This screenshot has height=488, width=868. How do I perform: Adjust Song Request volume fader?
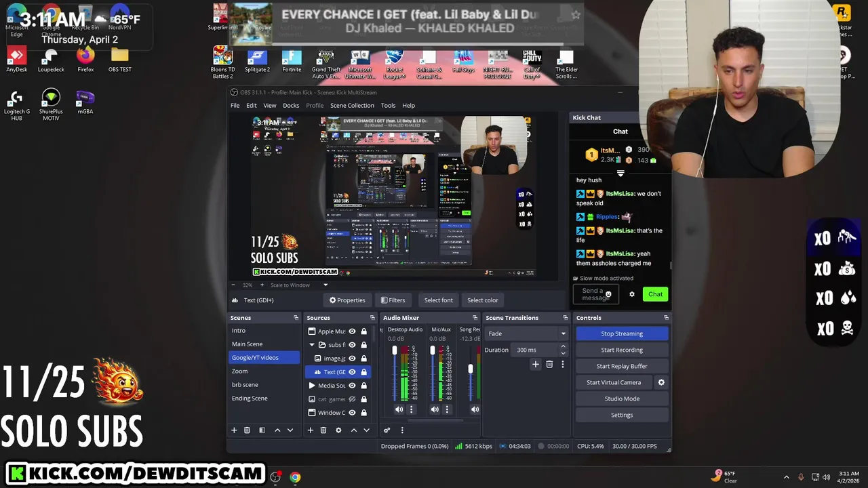(471, 369)
